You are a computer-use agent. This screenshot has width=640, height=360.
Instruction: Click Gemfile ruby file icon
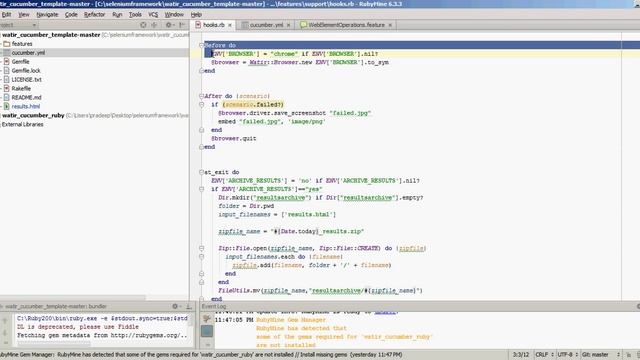7,62
